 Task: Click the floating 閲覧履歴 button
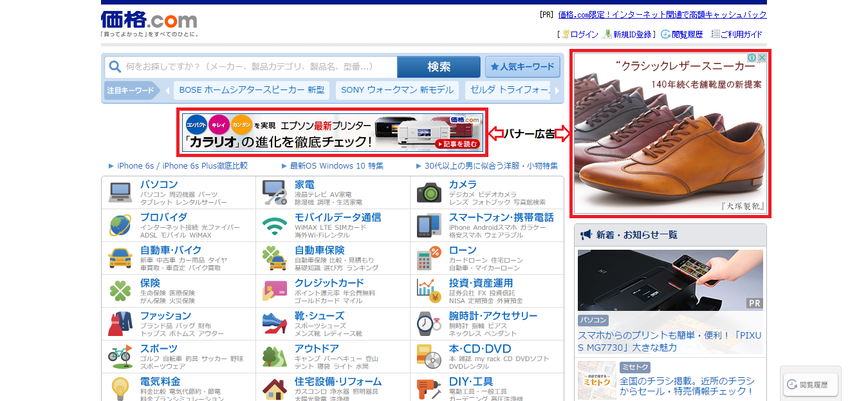click(811, 385)
